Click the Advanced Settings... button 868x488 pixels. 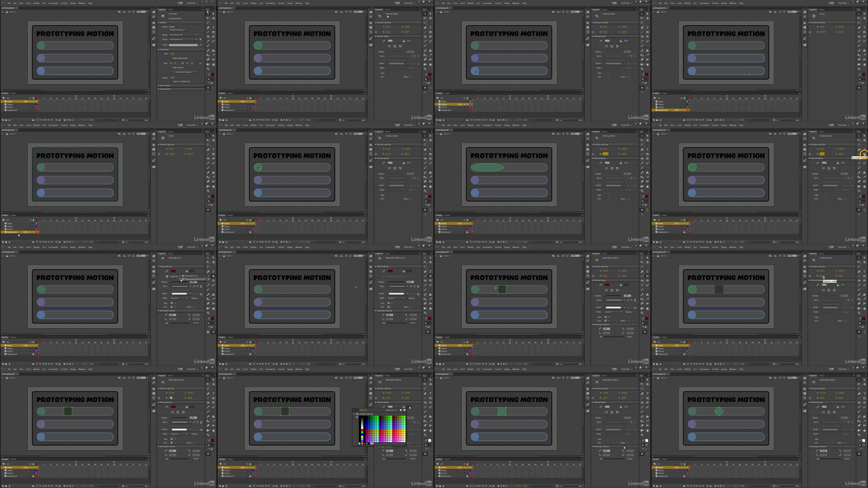[184, 72]
